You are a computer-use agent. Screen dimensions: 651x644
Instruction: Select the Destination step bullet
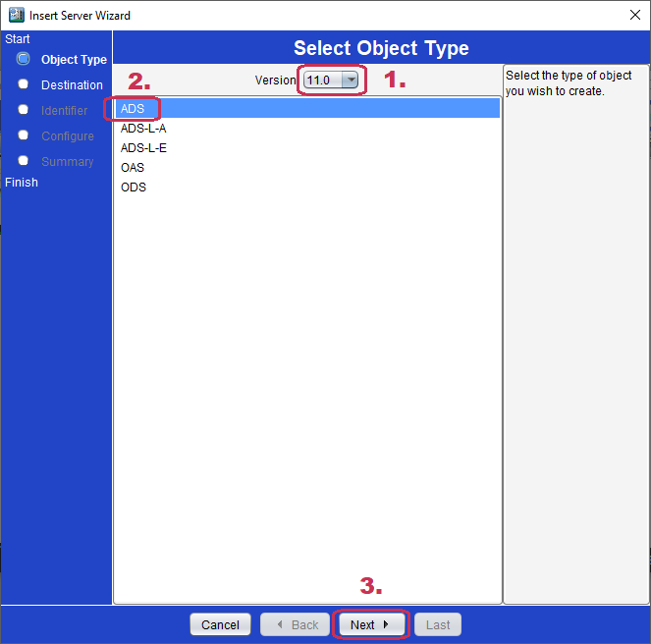click(24, 84)
